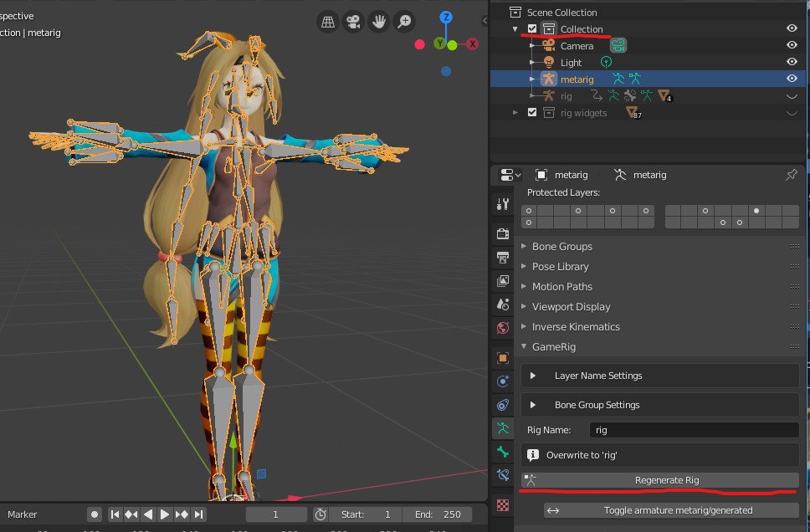Image resolution: width=810 pixels, height=532 pixels.
Task: Hide the Camera using its eye icon
Action: click(x=792, y=45)
